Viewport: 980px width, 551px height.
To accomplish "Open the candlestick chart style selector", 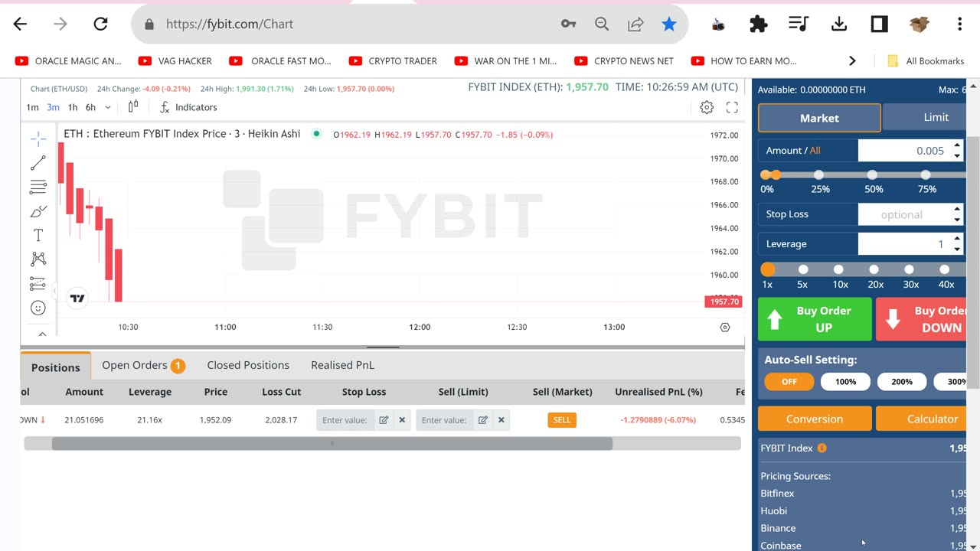I will point(133,107).
